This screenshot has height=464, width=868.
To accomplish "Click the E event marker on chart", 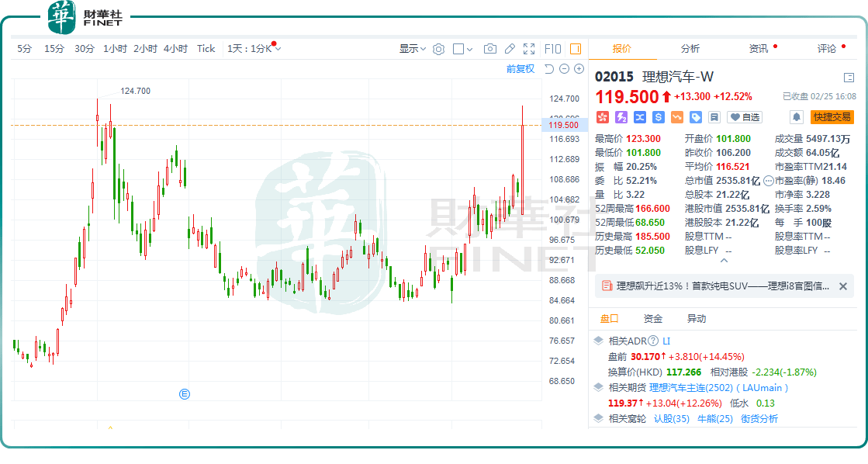I will 185,394.
